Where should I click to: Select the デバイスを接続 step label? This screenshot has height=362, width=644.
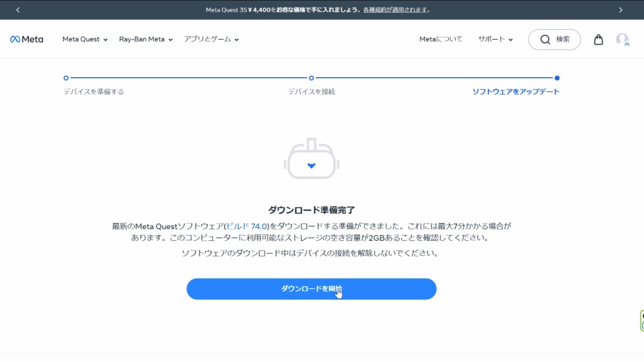(x=311, y=92)
